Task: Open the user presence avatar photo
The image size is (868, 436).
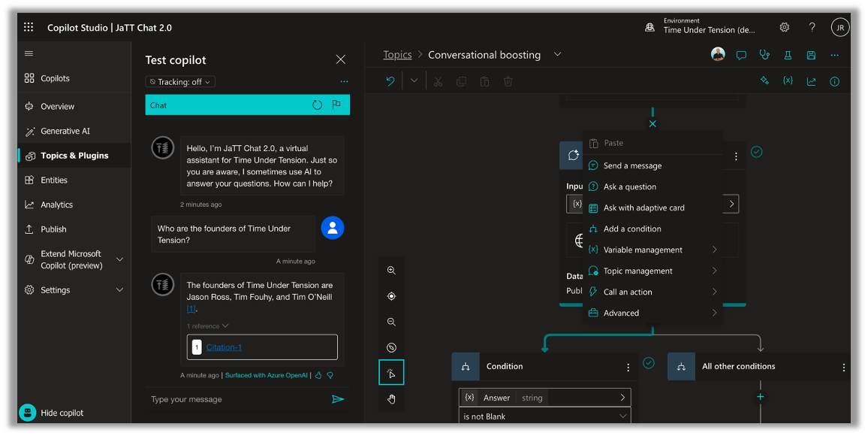Action: tap(718, 54)
